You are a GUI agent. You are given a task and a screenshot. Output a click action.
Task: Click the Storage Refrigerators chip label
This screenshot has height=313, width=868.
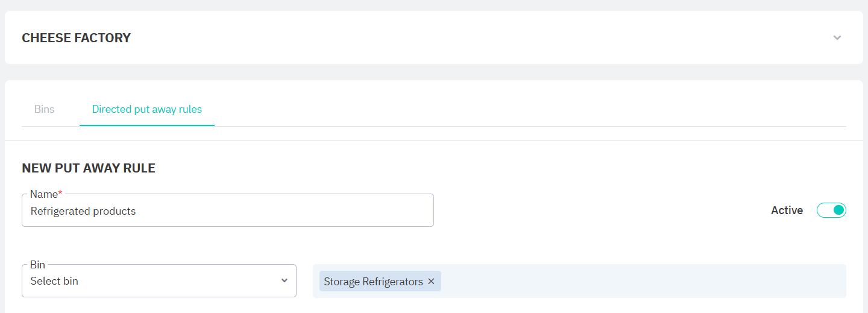(373, 282)
